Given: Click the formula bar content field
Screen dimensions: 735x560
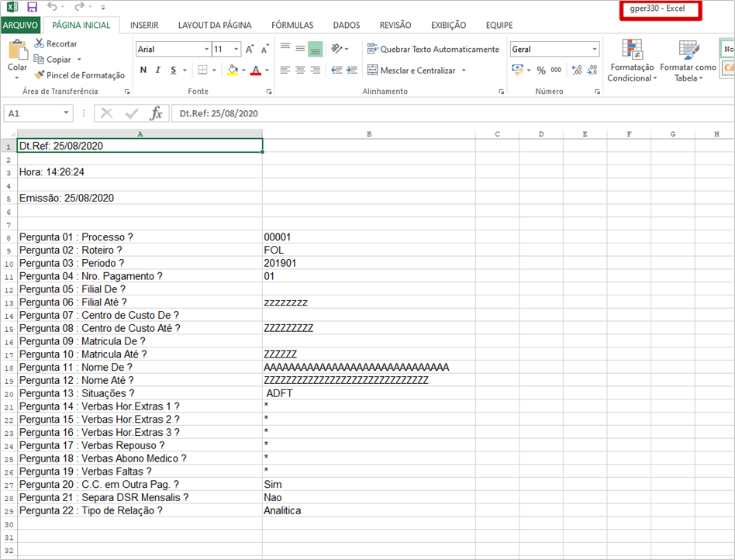Looking at the screenshot, I should coord(452,113).
